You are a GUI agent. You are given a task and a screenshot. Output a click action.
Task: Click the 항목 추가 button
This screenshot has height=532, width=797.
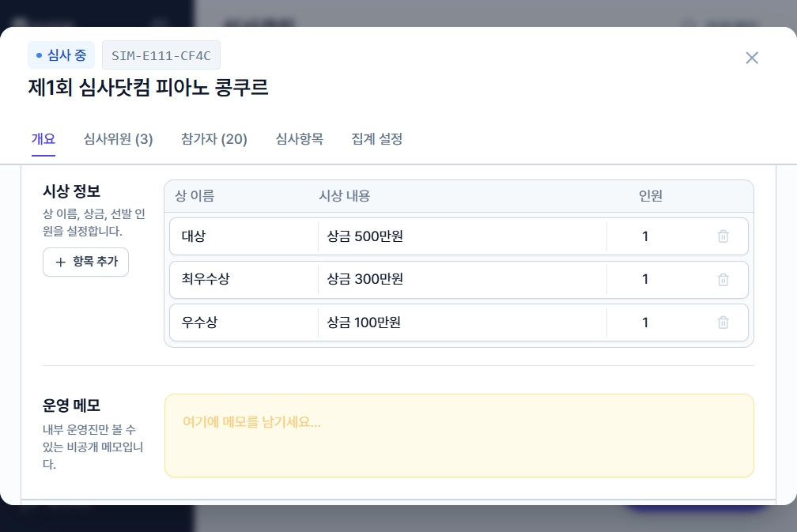85,262
